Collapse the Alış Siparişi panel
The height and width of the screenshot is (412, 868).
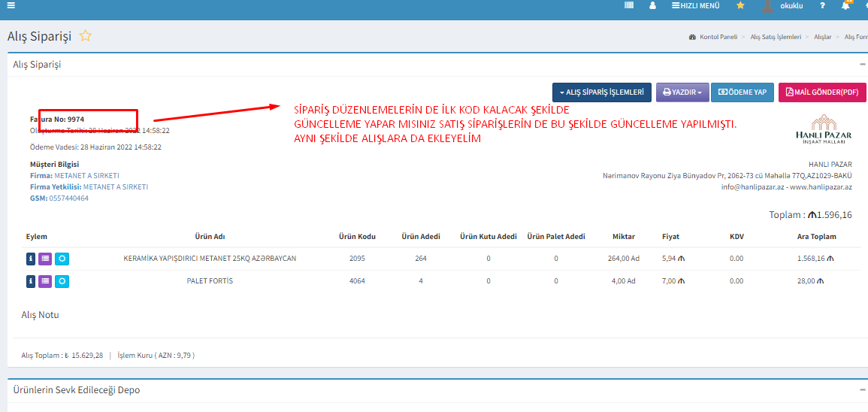(x=862, y=65)
